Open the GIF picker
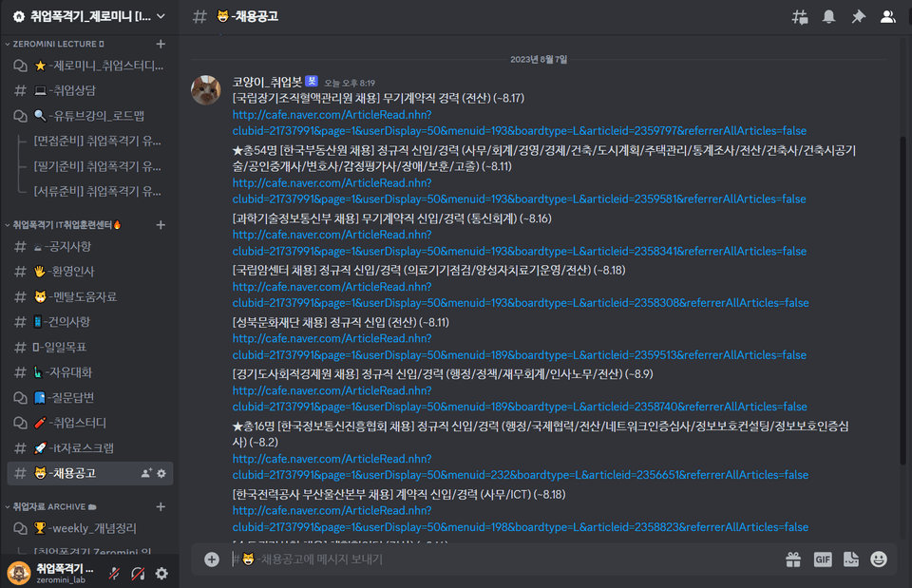Viewport: 912px width, 588px height. pos(823,560)
